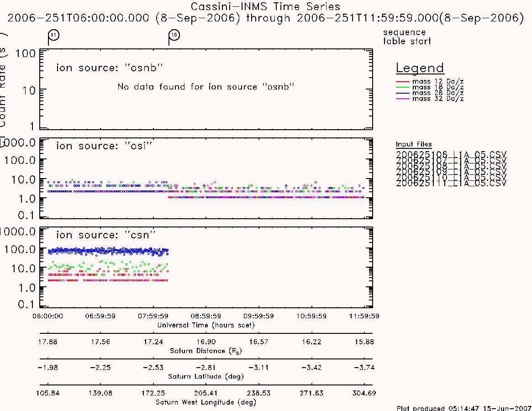Viewport: 532px width, 411px height.
Task: Click the Saturn Distance value 17.88
Action: (x=47, y=342)
